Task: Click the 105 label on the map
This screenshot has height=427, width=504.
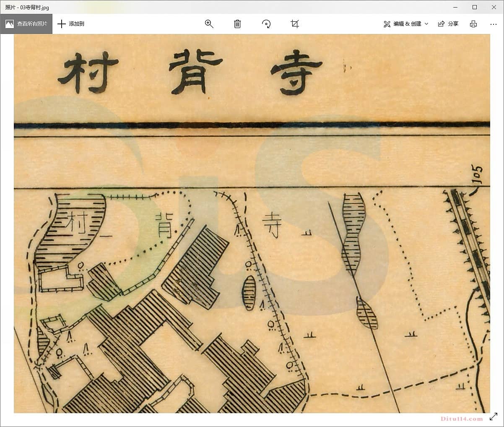Action: 477,175
